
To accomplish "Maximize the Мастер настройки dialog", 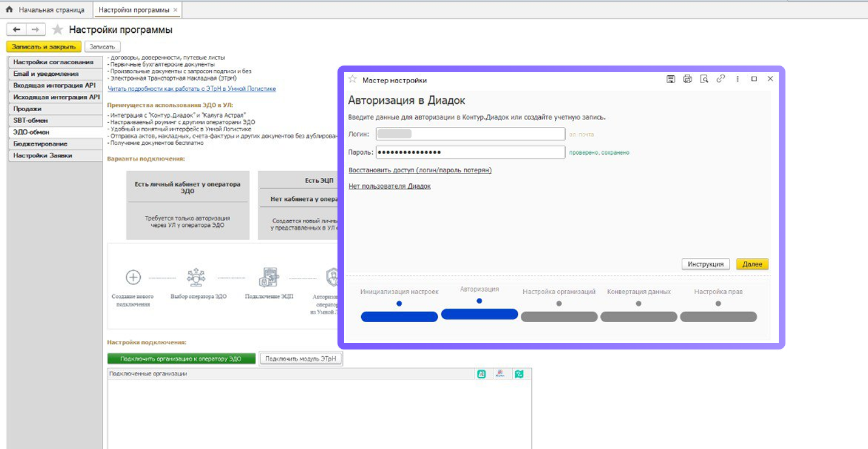I will point(754,79).
